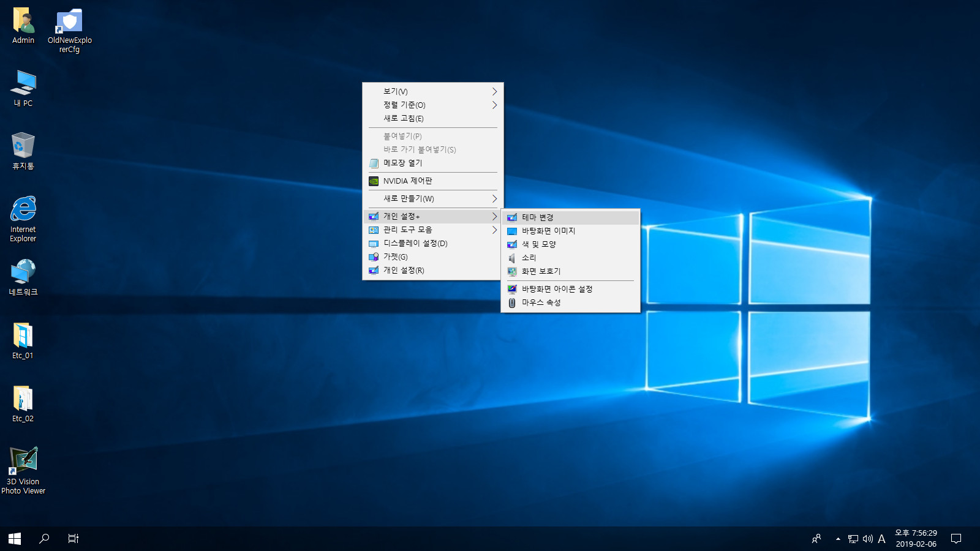This screenshot has height=551, width=980.
Task: Open the OldNewExplorerCfg shortcut icon
Action: [x=69, y=31]
